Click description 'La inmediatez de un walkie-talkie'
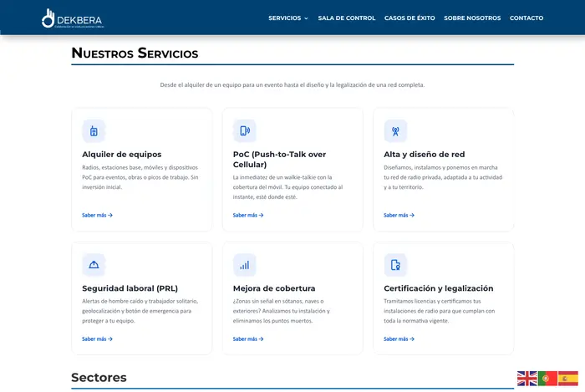 click(x=287, y=187)
